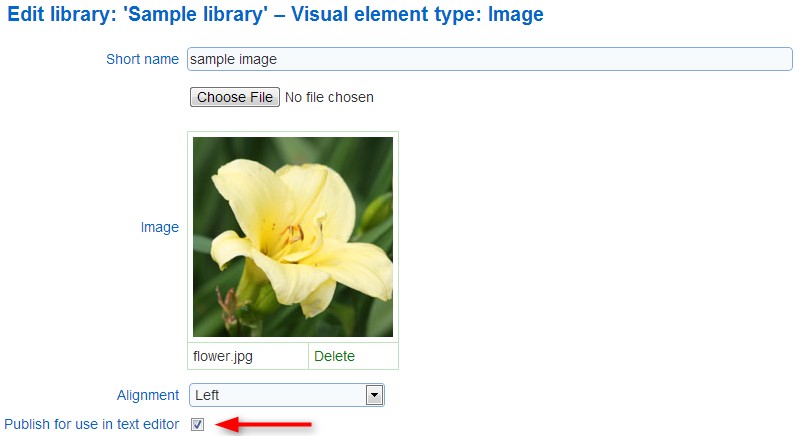
Task: Delete the flower.jpg image
Action: (x=334, y=356)
